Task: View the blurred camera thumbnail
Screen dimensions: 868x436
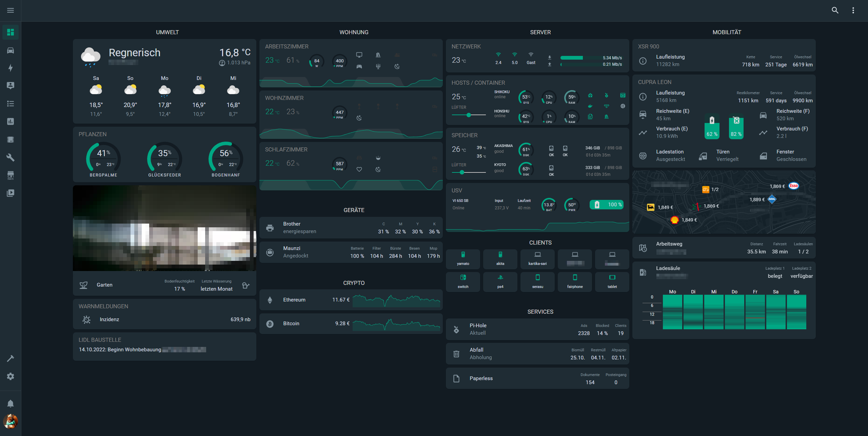Action: 164,228
